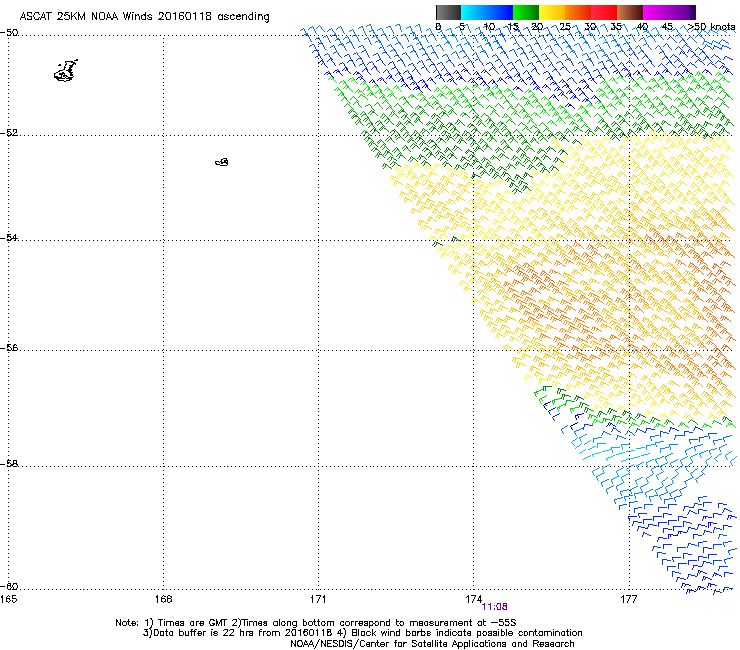Click the "NOAA/NESDIS/Center for Satellite Applications and Research" credit
Image resolution: width=740 pixels, height=650 pixels.
coord(432,644)
